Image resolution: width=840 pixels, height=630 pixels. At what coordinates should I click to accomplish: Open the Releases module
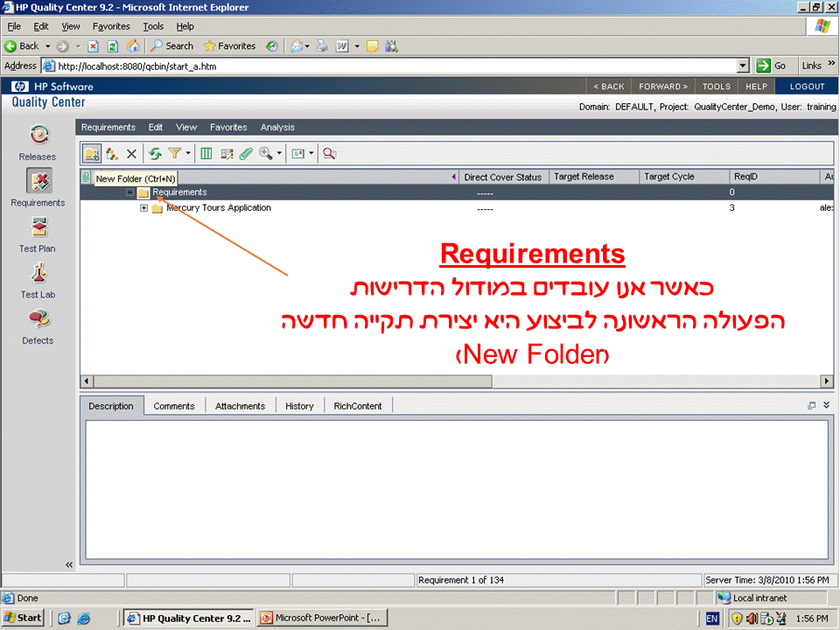click(x=38, y=142)
